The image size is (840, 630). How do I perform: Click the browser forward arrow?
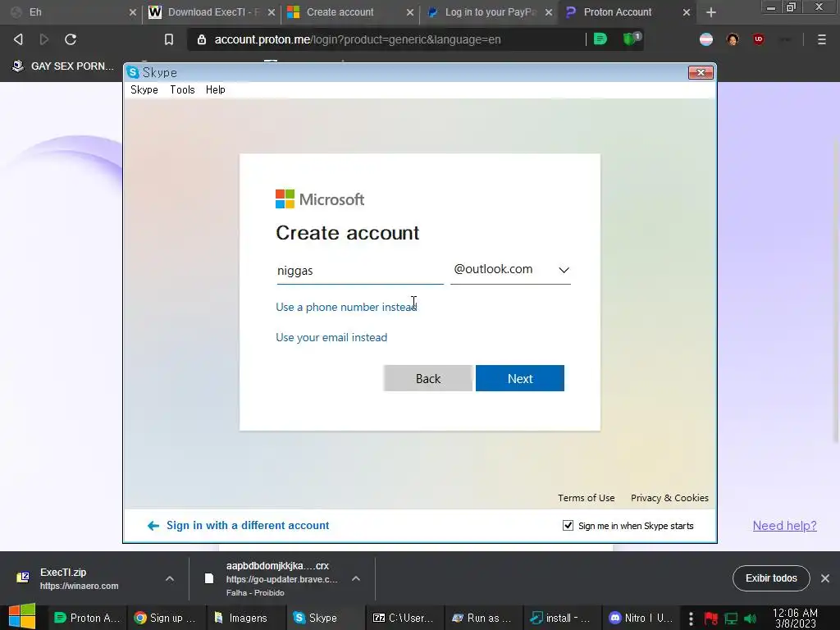44,39
